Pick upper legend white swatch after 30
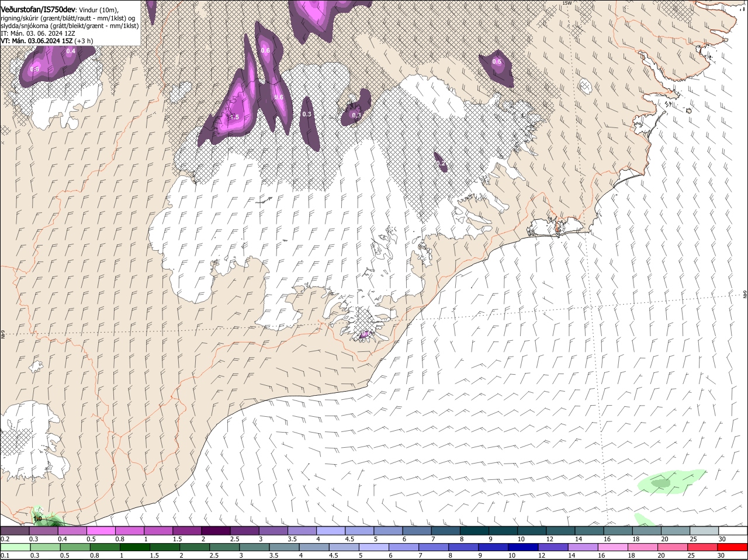The height and width of the screenshot is (560, 748). (x=733, y=531)
